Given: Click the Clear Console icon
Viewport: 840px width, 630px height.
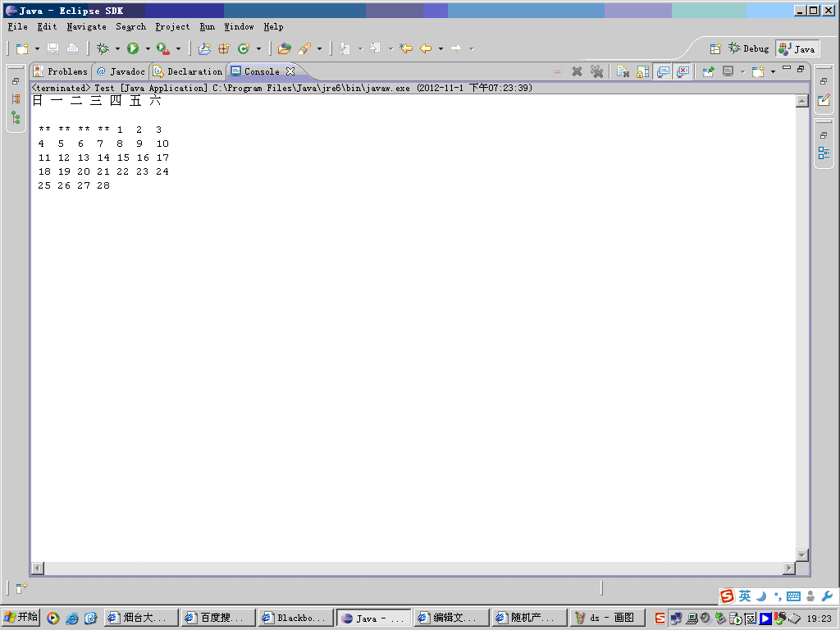Looking at the screenshot, I should (623, 71).
